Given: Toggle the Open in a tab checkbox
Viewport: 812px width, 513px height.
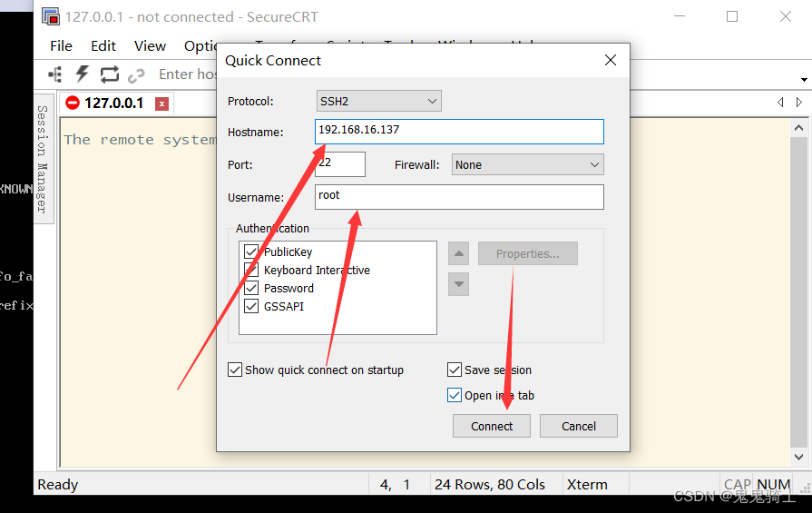Looking at the screenshot, I should coord(455,395).
